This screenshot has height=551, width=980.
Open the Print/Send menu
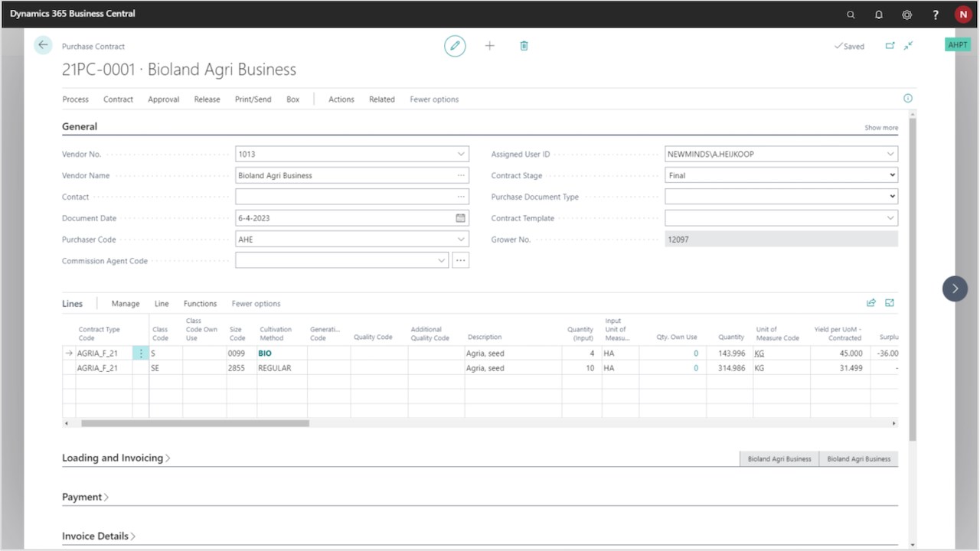coord(253,99)
